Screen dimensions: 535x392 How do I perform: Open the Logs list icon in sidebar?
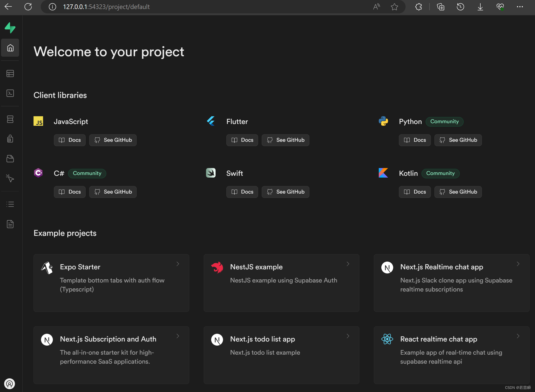click(x=10, y=204)
